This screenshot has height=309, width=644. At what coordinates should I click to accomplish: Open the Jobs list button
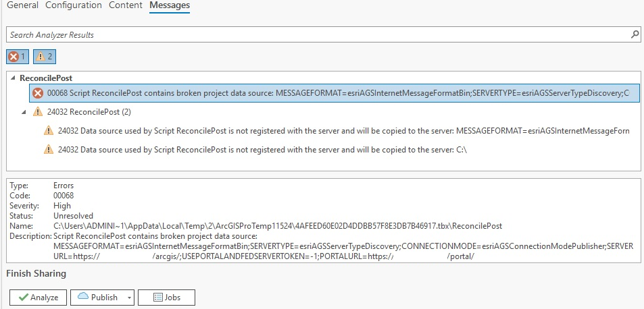166,298
